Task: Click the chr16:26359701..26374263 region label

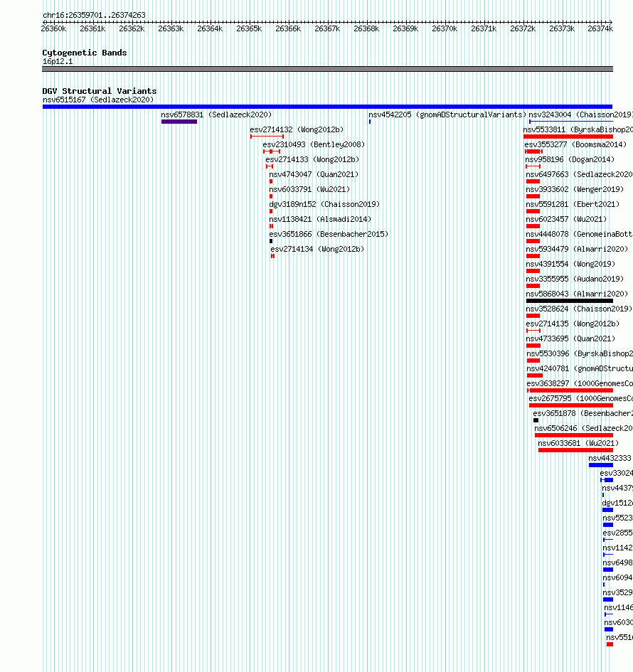Action: point(94,16)
